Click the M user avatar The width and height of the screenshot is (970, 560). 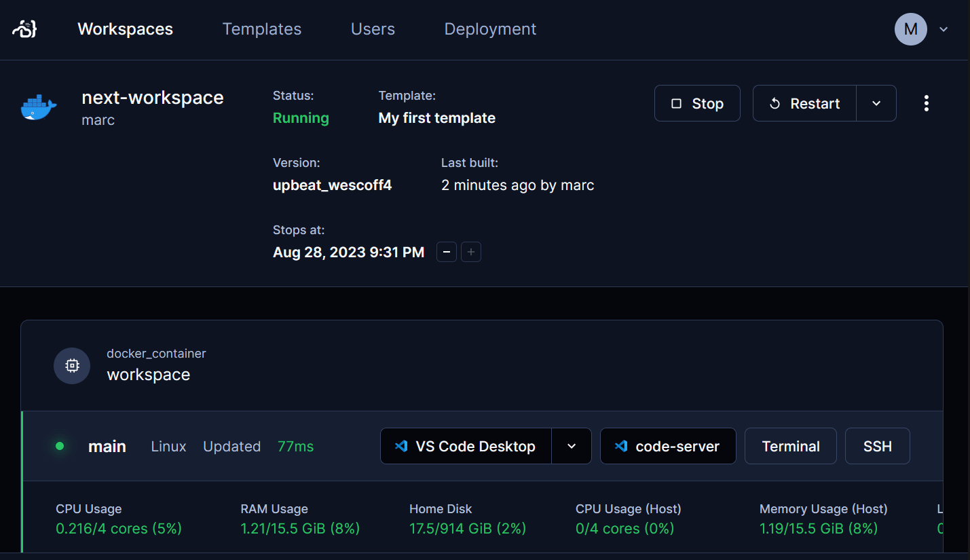click(x=911, y=29)
